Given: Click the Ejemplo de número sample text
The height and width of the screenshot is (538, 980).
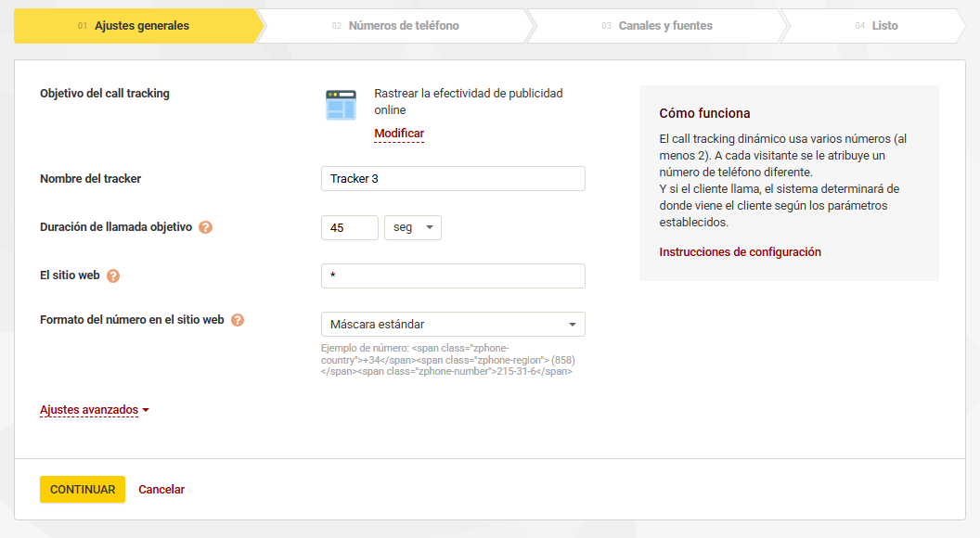Looking at the screenshot, I should [x=446, y=359].
